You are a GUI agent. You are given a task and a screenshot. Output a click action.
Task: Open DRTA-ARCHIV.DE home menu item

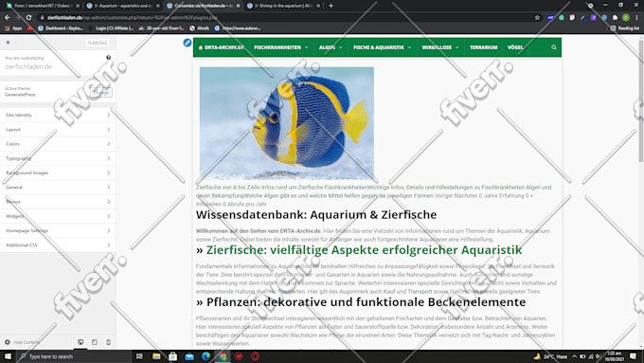click(x=221, y=47)
